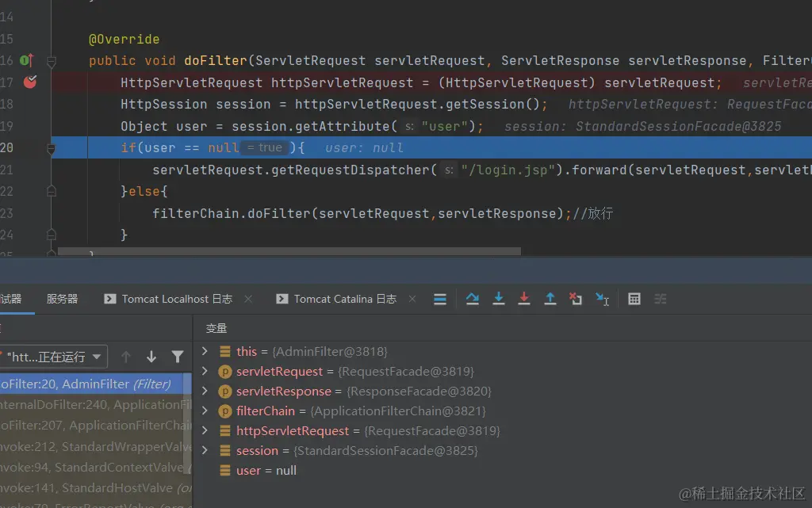Viewport: 812px width, 508px height.
Task: Expand the 'this' variable node
Action: pos(205,351)
